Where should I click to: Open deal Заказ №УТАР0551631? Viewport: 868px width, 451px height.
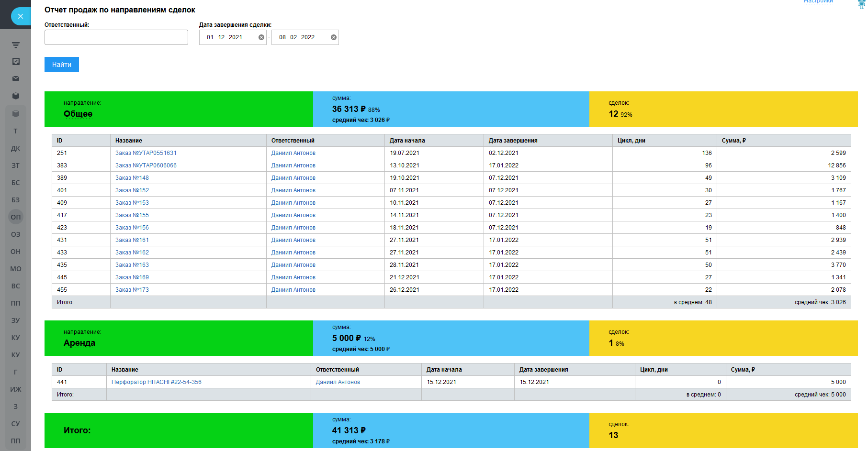[x=146, y=153]
